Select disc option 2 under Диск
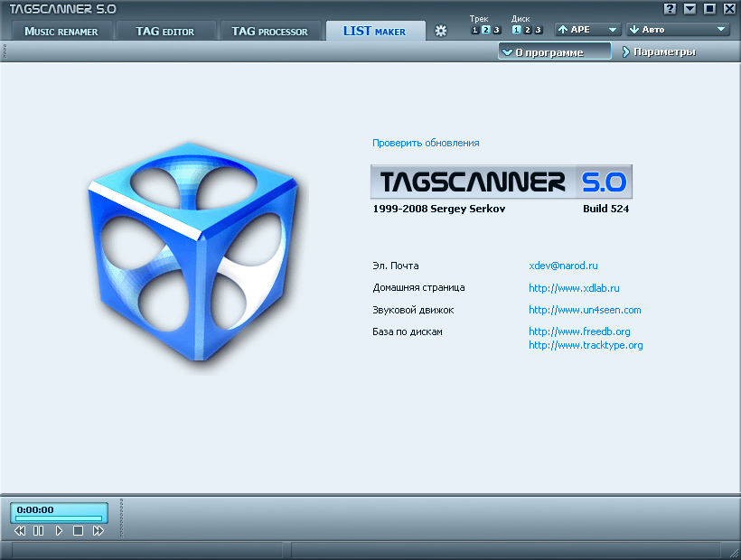This screenshot has height=560, width=741. point(528,30)
